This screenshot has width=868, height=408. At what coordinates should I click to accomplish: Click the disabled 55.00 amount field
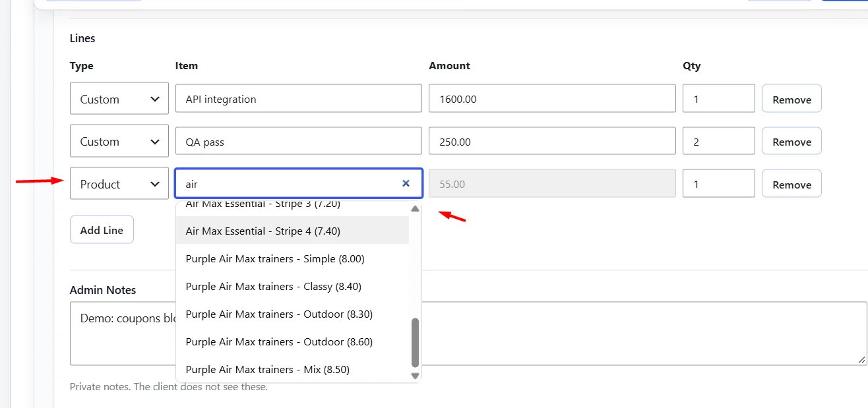pos(552,184)
